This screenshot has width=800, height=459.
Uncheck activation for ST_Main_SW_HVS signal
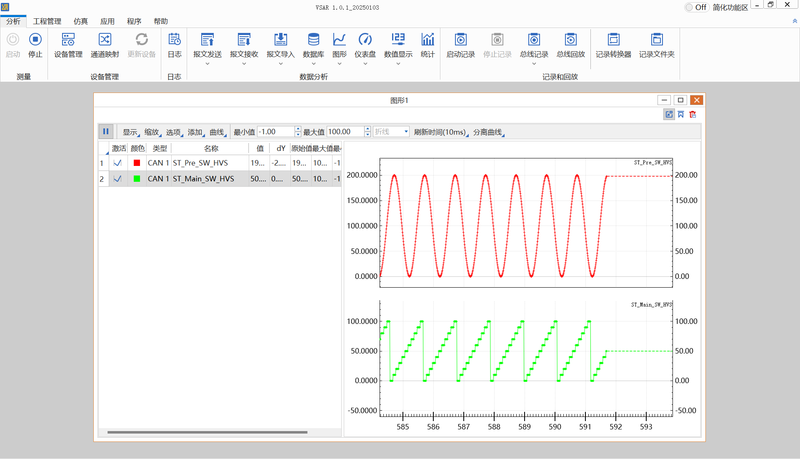(x=118, y=179)
